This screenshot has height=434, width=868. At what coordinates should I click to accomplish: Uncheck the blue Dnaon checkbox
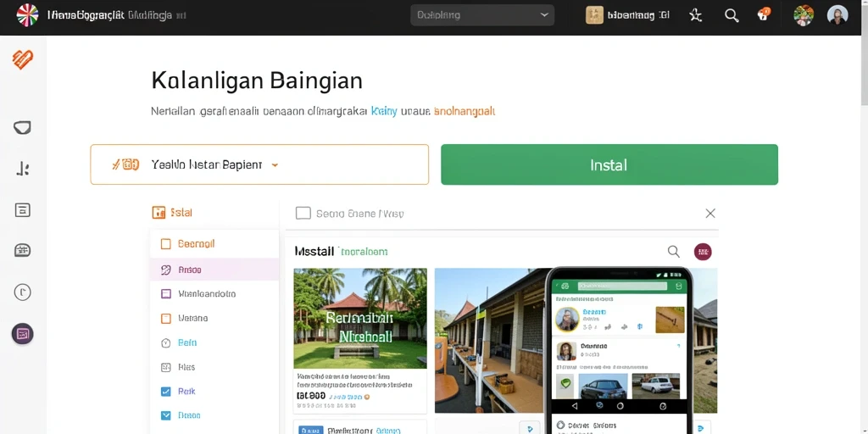click(x=165, y=415)
